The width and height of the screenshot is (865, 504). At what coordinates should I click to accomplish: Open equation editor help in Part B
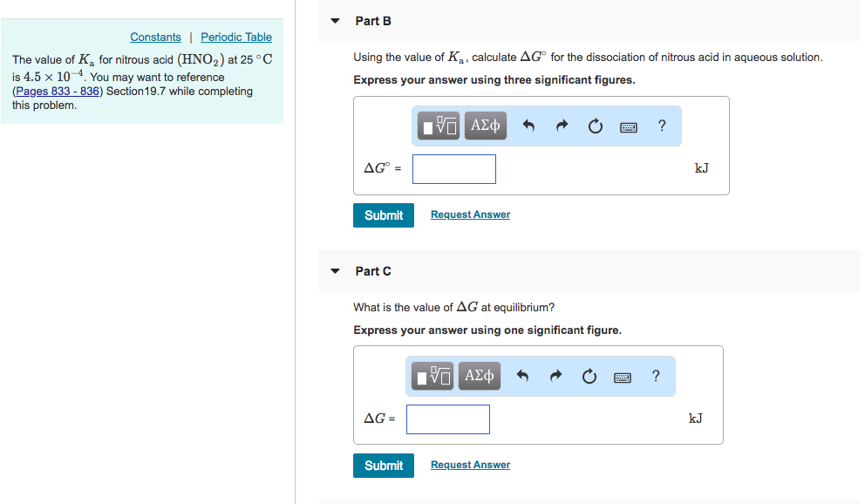tap(661, 126)
